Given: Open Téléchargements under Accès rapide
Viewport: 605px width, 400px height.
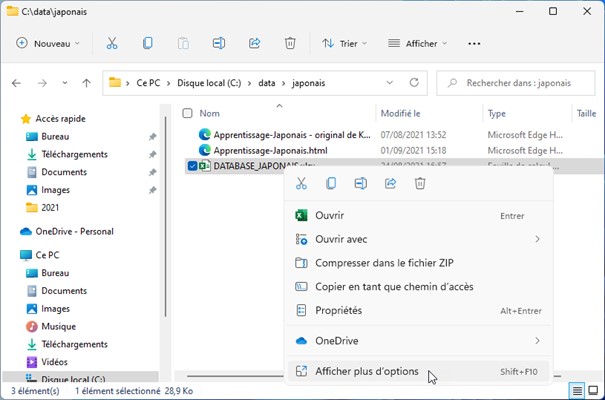Looking at the screenshot, I should [x=75, y=154].
